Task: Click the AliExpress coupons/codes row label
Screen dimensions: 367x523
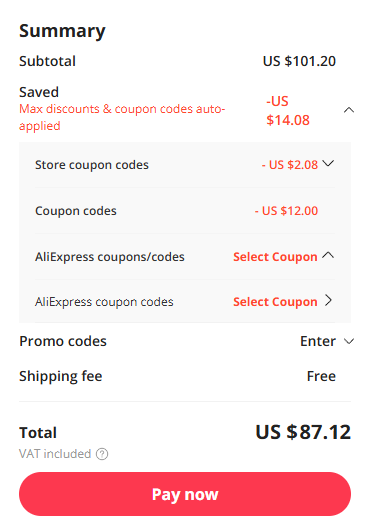Action: pos(110,257)
